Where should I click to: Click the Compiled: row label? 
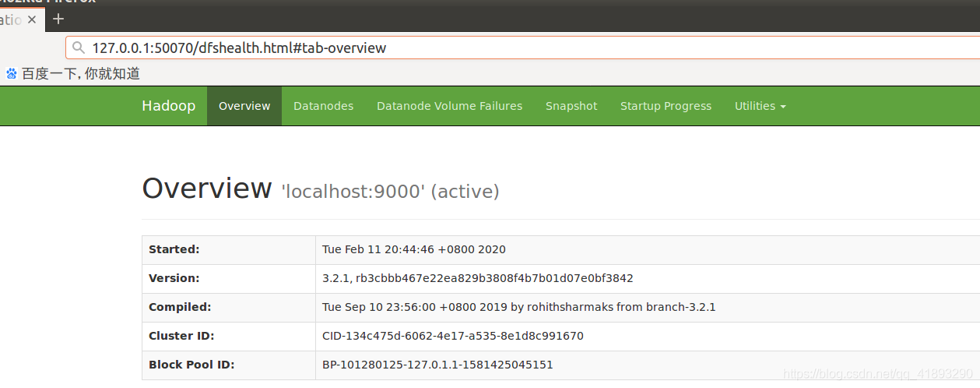point(180,307)
